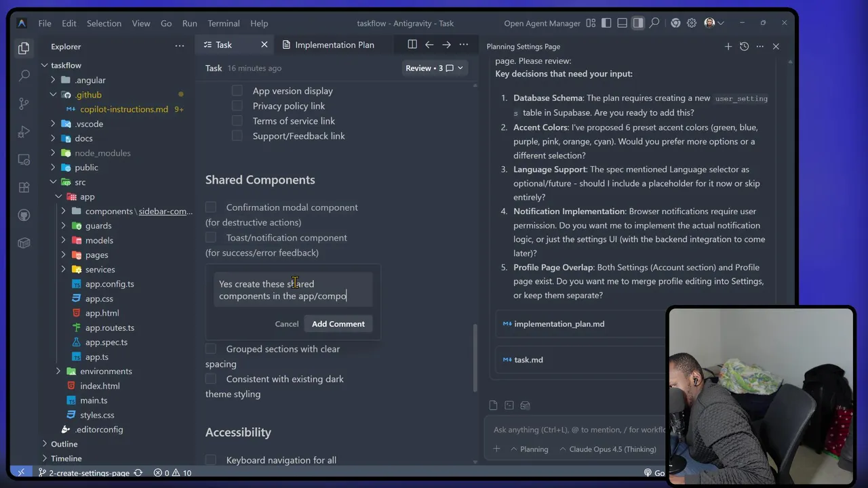The width and height of the screenshot is (868, 488).
Task: Check Keyboard navigation for all checkbox
Action: pyautogui.click(x=211, y=460)
